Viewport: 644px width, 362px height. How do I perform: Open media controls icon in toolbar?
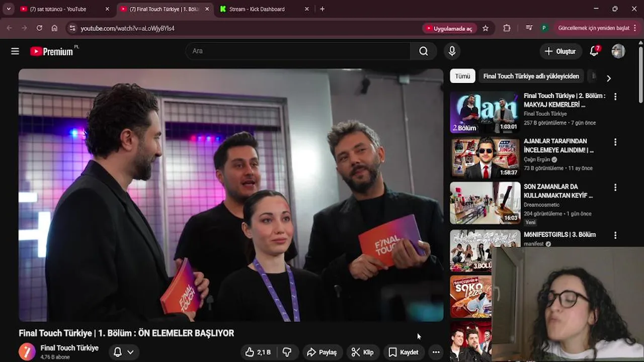529,28
